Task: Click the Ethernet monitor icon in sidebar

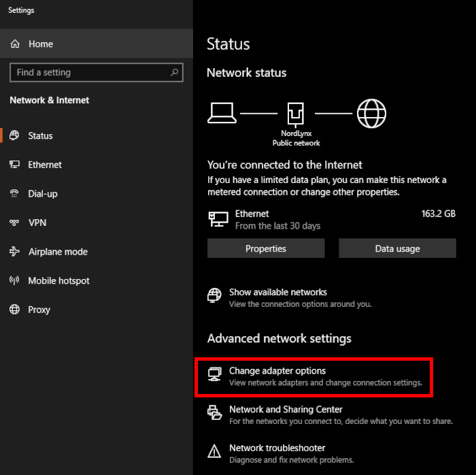Action: (x=14, y=165)
